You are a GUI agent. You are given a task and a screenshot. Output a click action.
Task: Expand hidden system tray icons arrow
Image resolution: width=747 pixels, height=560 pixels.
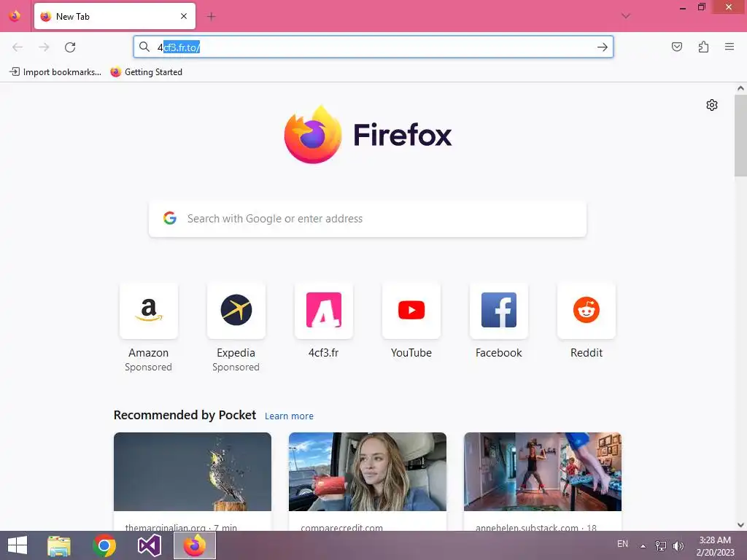[x=643, y=545]
